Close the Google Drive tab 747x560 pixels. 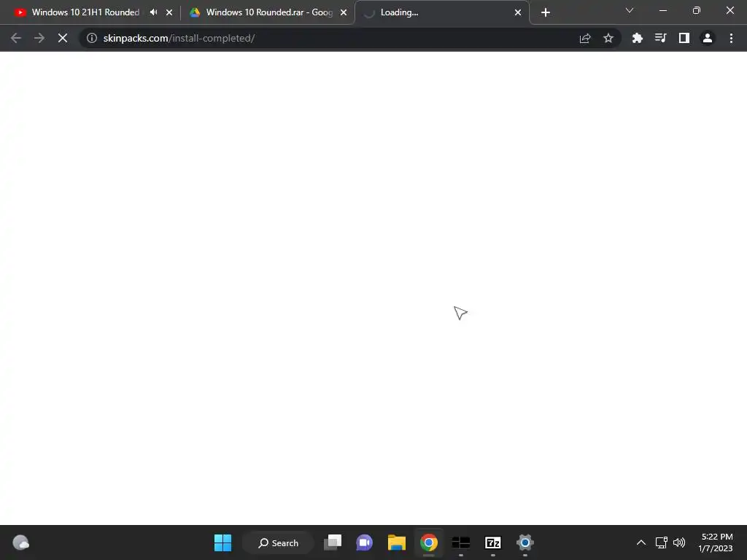tap(344, 12)
